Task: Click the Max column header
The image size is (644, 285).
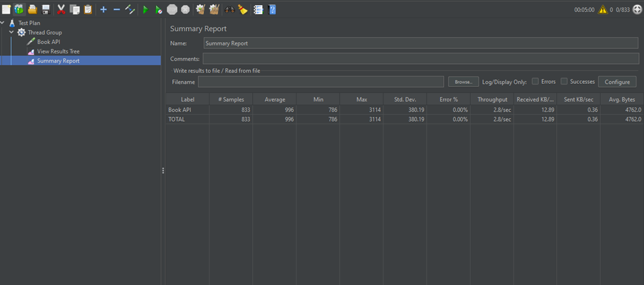Action: [361, 99]
